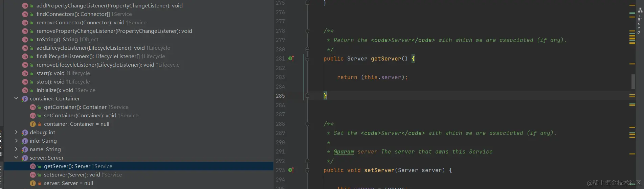Click setServer in line 293 code
Viewport: 644px width, 189px height.
coord(379,170)
